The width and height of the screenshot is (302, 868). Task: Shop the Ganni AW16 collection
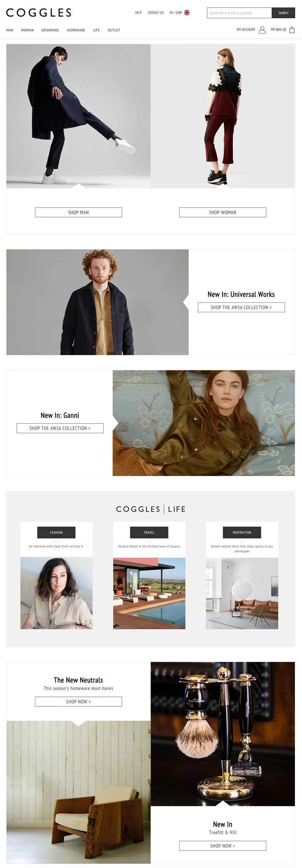click(60, 428)
